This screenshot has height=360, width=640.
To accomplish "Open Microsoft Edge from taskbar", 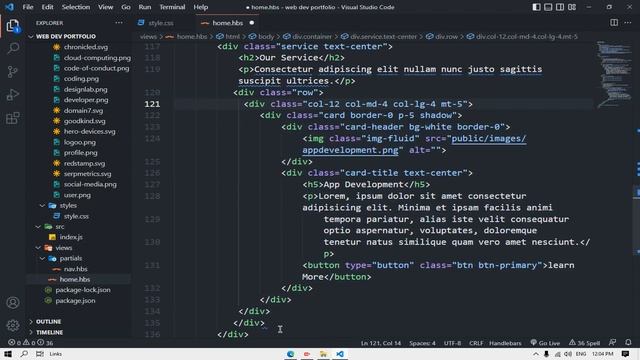I will coord(290,354).
